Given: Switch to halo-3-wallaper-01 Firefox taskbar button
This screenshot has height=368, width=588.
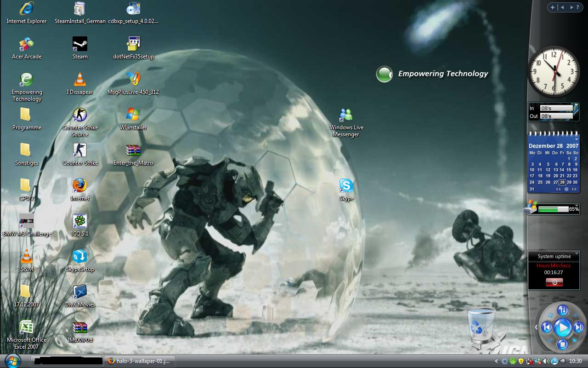Looking at the screenshot, I should [140, 361].
